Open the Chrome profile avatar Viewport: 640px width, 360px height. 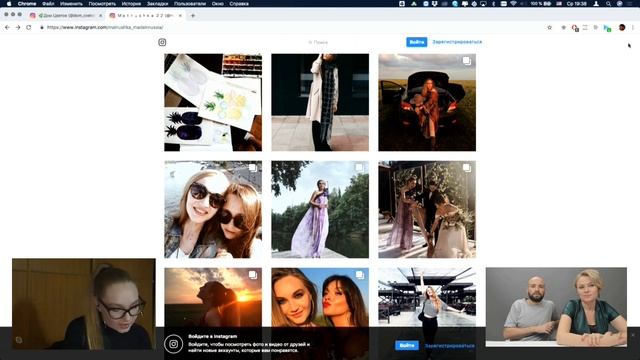point(622,27)
